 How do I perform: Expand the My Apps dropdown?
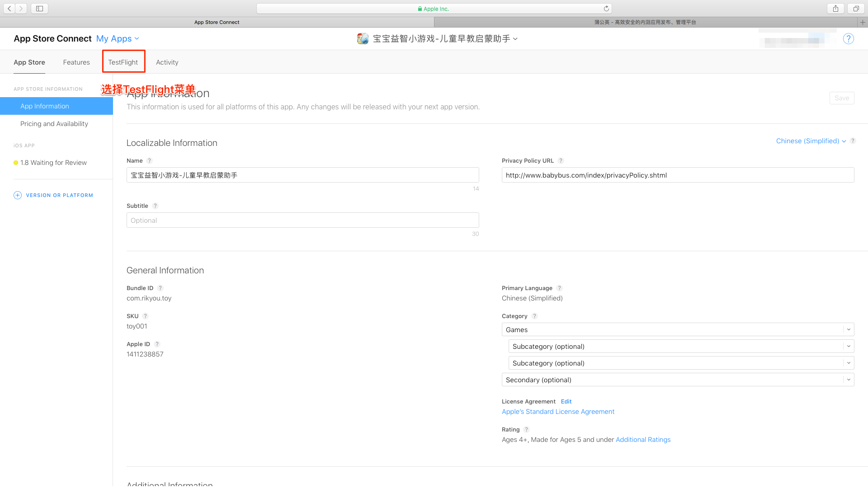coord(118,39)
